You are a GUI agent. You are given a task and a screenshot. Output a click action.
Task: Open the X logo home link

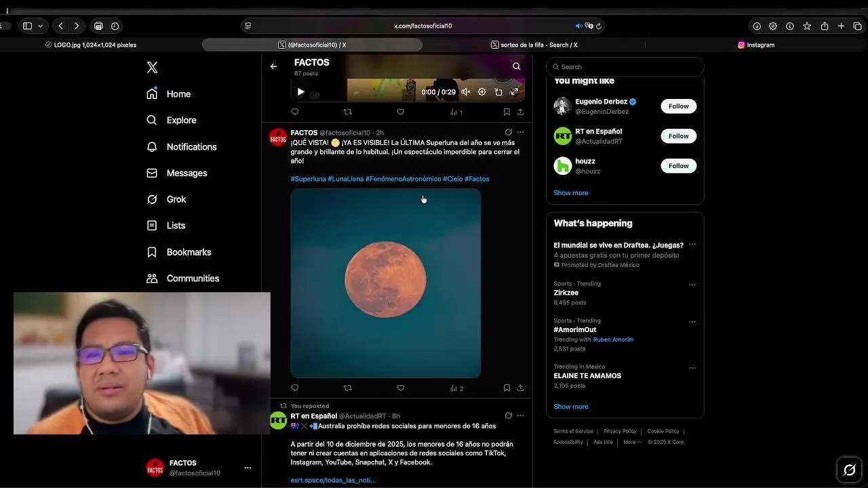(x=152, y=67)
